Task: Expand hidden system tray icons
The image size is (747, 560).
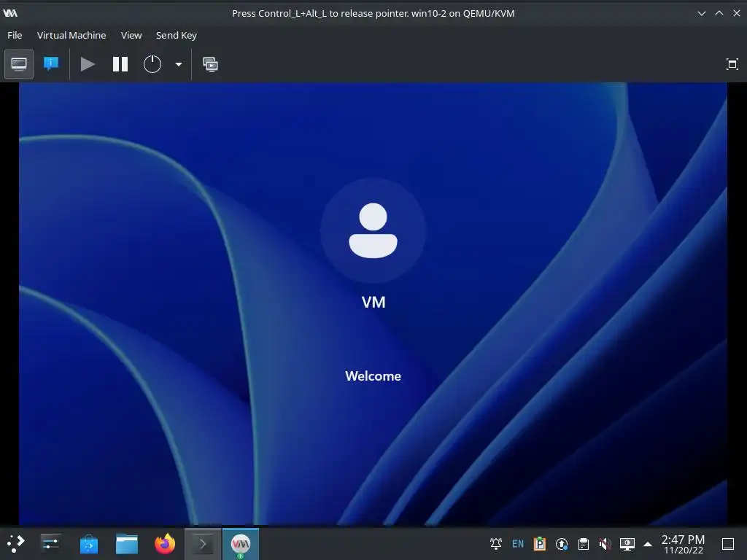Action: pos(648,544)
